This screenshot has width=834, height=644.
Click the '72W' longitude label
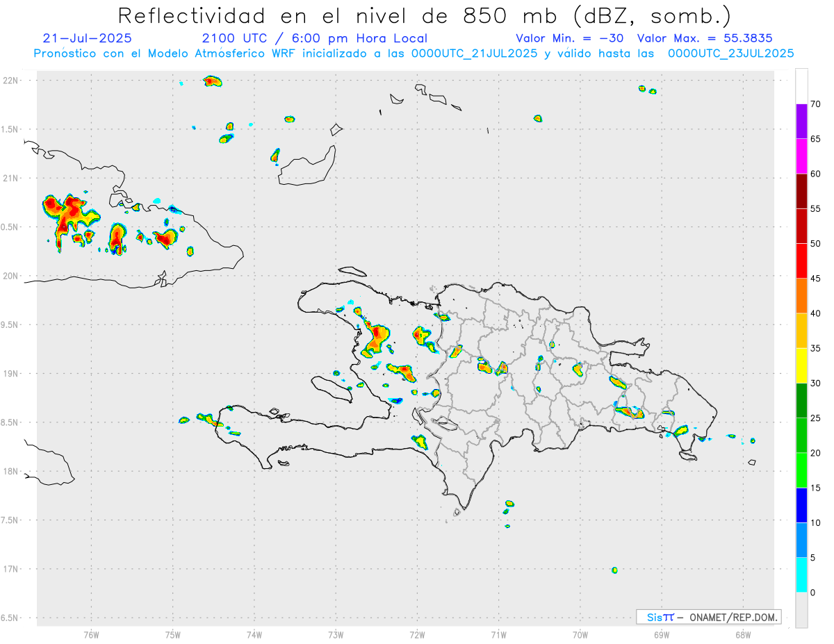click(417, 634)
